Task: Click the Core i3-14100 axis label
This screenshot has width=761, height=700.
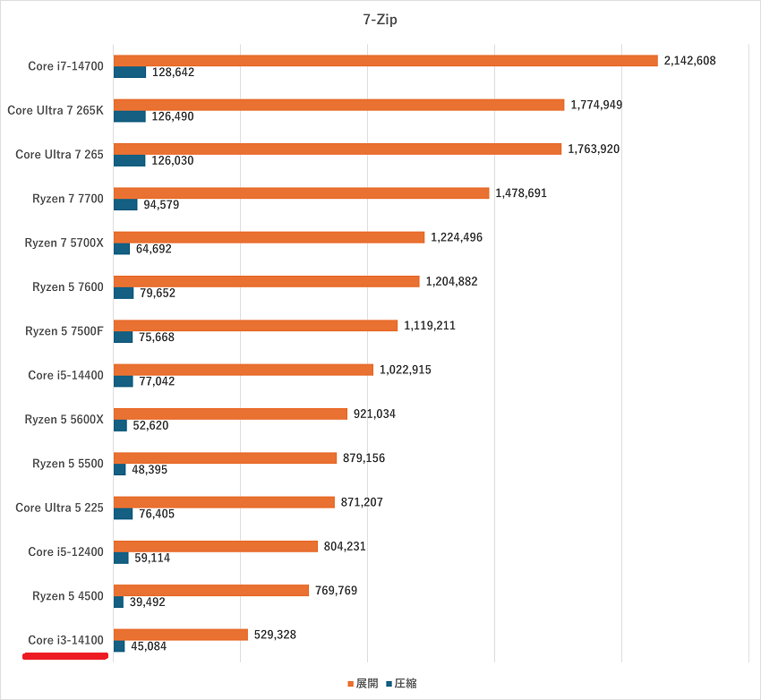Action: tap(65, 640)
